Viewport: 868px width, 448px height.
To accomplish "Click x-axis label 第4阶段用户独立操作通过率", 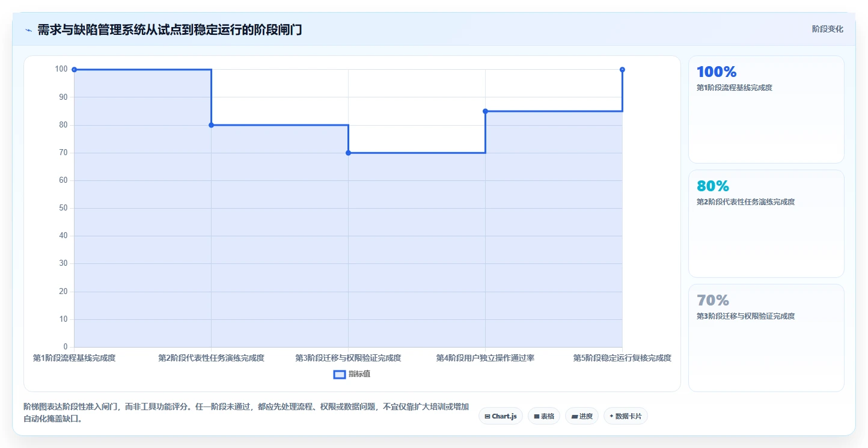I will 485,358.
